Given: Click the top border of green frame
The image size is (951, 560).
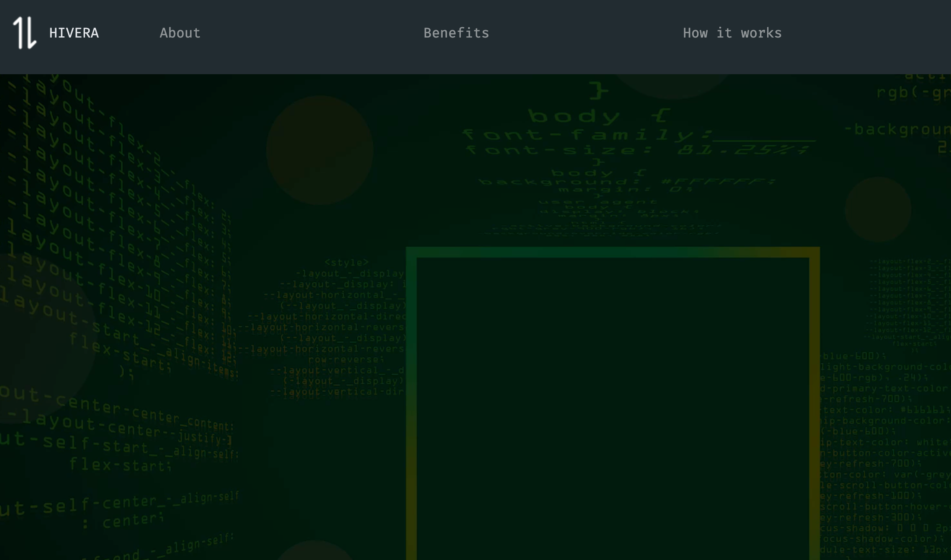Looking at the screenshot, I should [x=613, y=252].
